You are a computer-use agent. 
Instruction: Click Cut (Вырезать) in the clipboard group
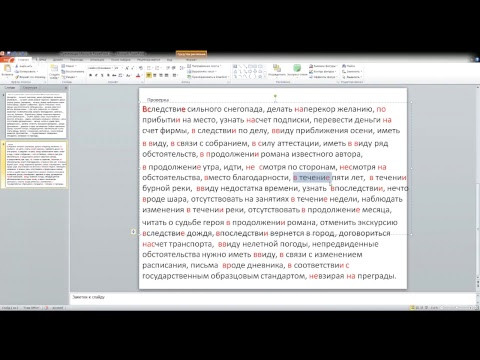[x=23, y=66]
